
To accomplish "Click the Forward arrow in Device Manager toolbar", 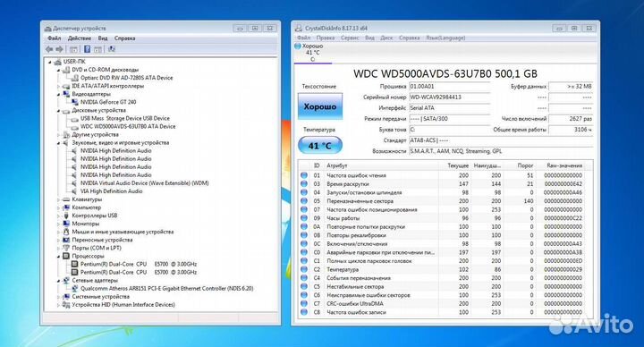I will 60,49.
